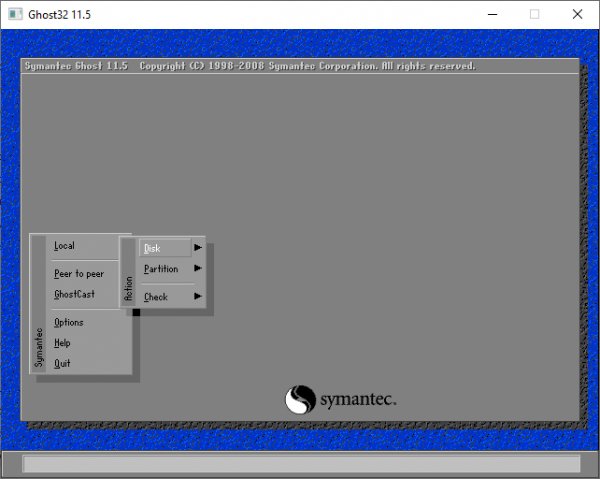Image resolution: width=600 pixels, height=479 pixels.
Task: Minimize the Ghost32 11.5 window
Action: point(492,15)
